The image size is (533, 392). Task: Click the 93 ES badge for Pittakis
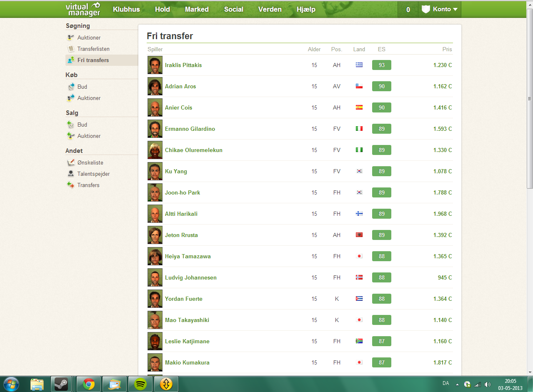382,65
